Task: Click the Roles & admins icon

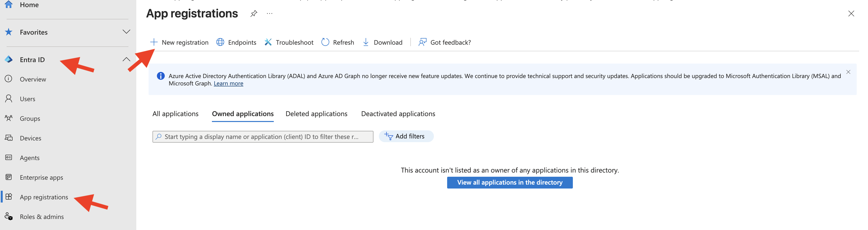Action: click(x=9, y=216)
